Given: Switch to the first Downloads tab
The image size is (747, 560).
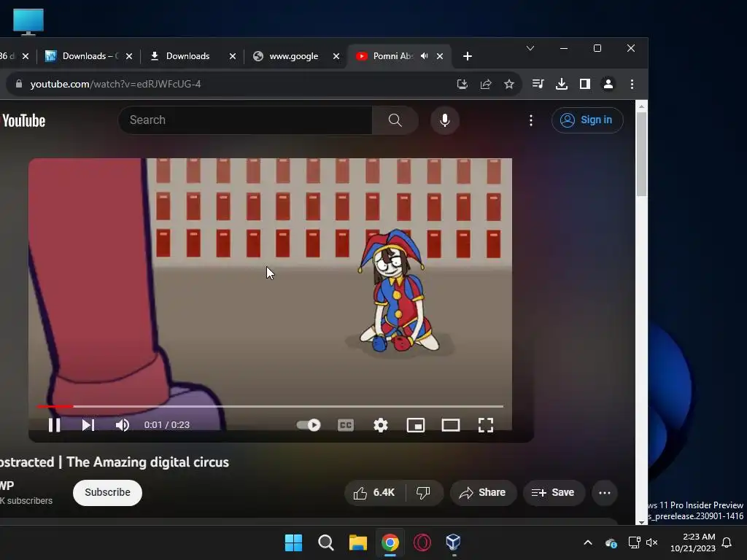Looking at the screenshot, I should tap(89, 56).
